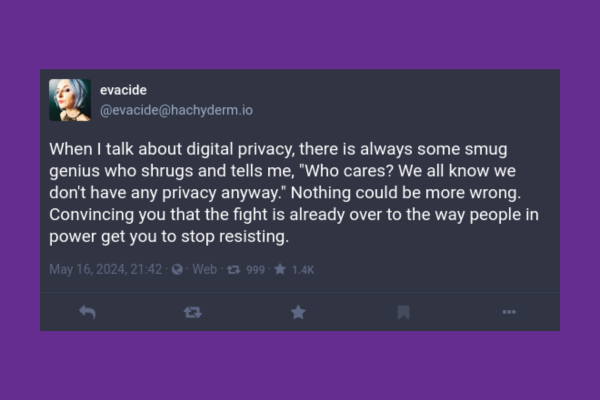View the 999 boosts count
Image resolution: width=600 pixels, height=400 pixels.
click(x=256, y=269)
